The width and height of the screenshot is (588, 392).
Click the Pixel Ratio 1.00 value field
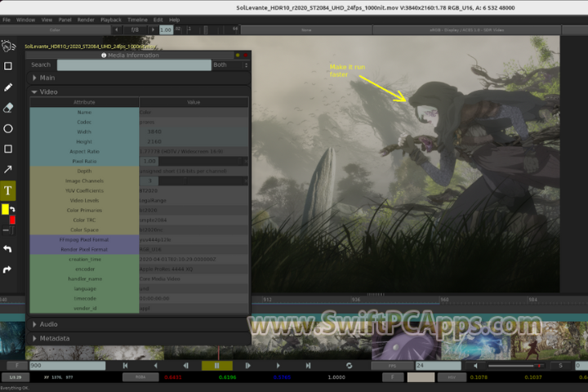149,162
